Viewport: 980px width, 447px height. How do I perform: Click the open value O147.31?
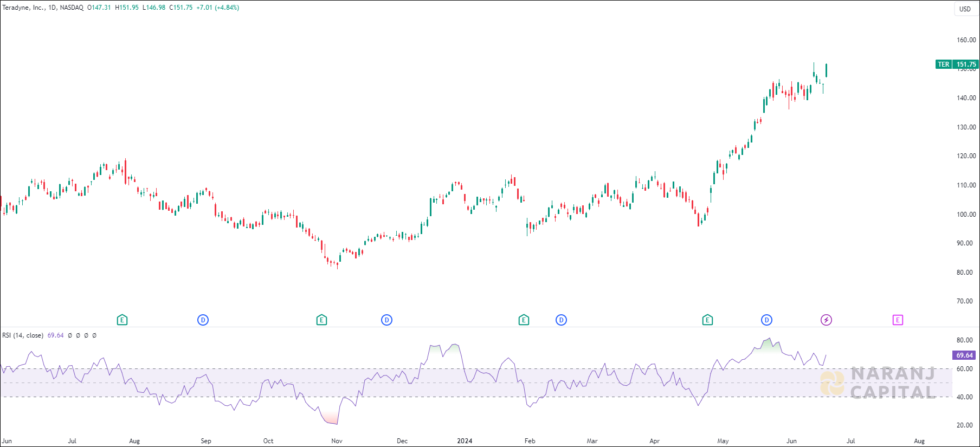tap(99, 8)
